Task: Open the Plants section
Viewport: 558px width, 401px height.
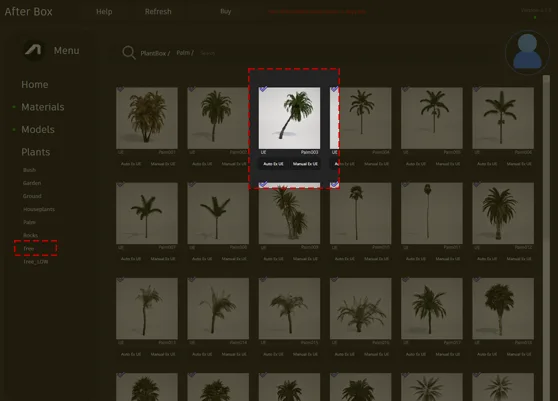Action: 36,152
